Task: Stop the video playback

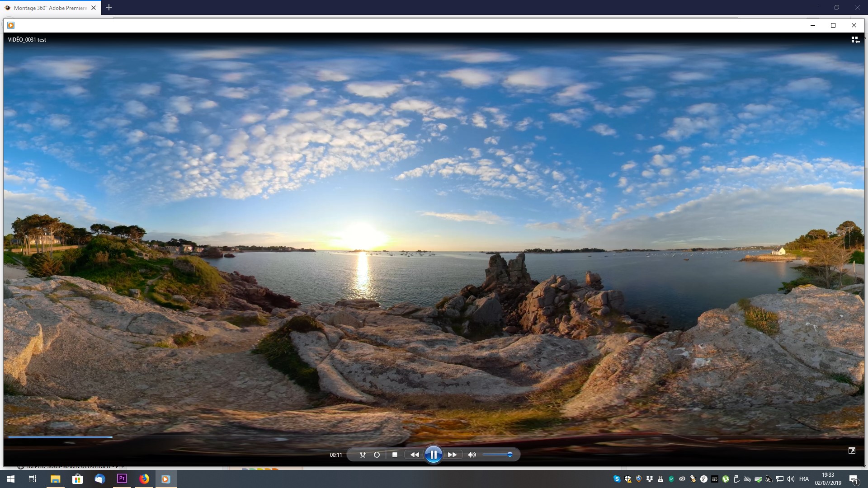Action: [395, 455]
